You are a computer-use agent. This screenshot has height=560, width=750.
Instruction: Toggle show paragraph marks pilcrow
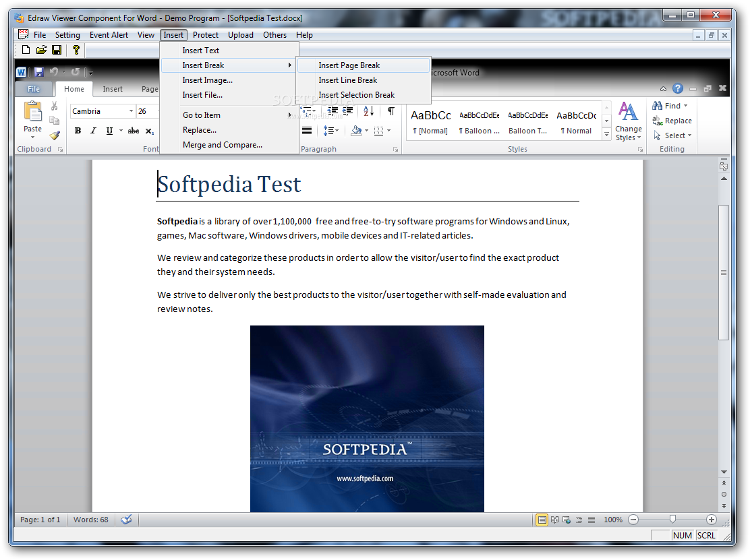[x=391, y=111]
